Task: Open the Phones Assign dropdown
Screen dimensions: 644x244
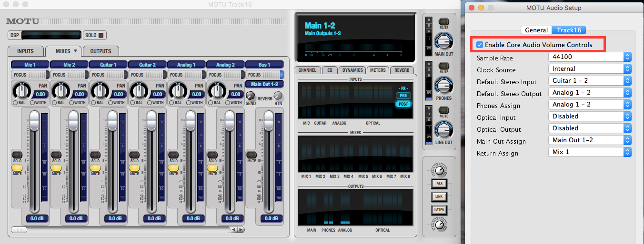Action: pyautogui.click(x=590, y=105)
